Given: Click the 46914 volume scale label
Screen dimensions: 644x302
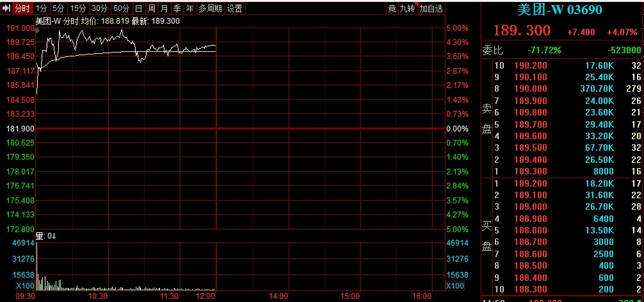Looking at the screenshot, I should pyautogui.click(x=25, y=243).
